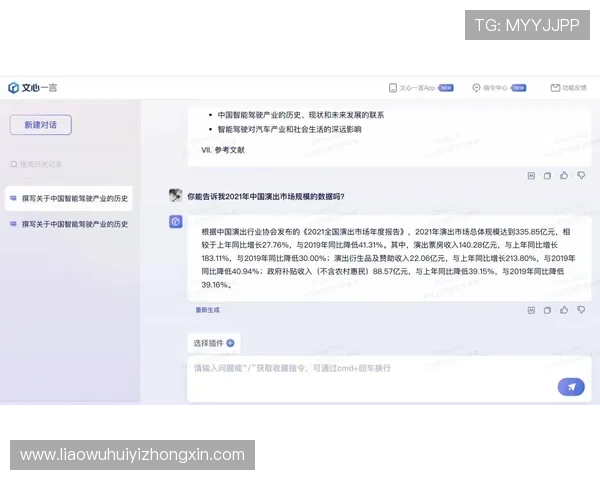The image size is (600, 480).
Task: Click the bot avatar icon beside the answer
Action: [x=176, y=221]
